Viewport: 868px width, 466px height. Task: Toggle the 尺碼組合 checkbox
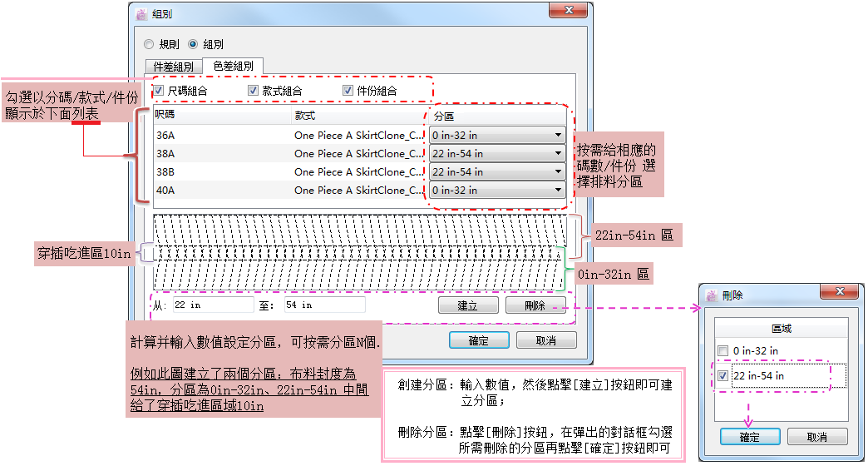pos(159,91)
